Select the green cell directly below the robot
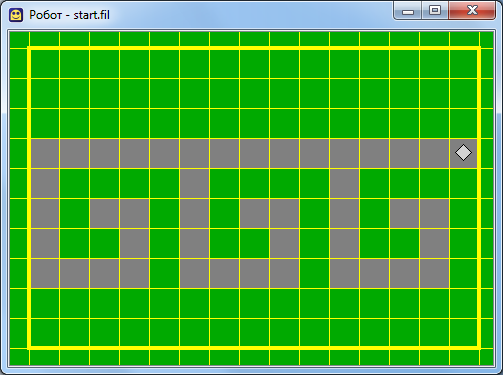Image resolution: width=503 pixels, height=375 pixels. pos(463,184)
